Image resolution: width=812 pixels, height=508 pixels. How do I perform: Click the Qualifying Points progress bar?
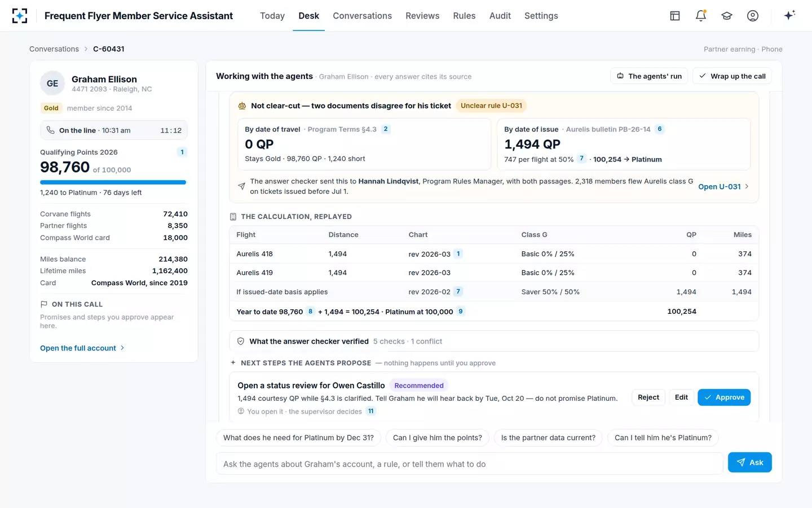pyautogui.click(x=113, y=182)
